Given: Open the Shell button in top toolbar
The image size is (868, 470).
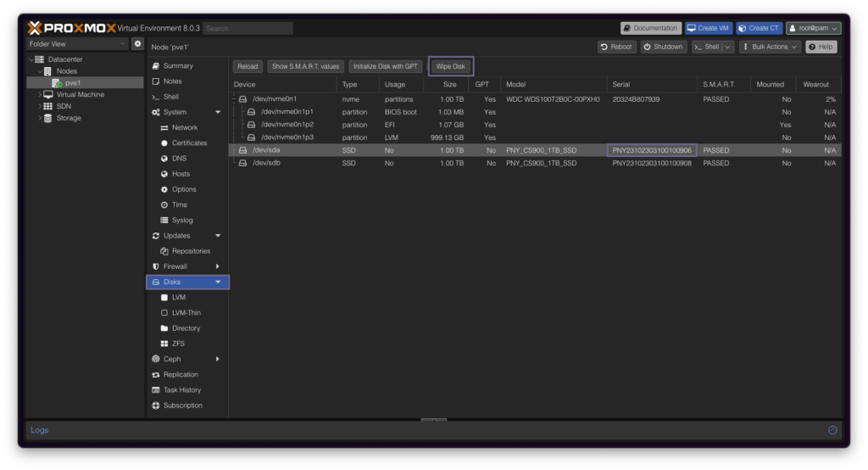Looking at the screenshot, I should [707, 48].
